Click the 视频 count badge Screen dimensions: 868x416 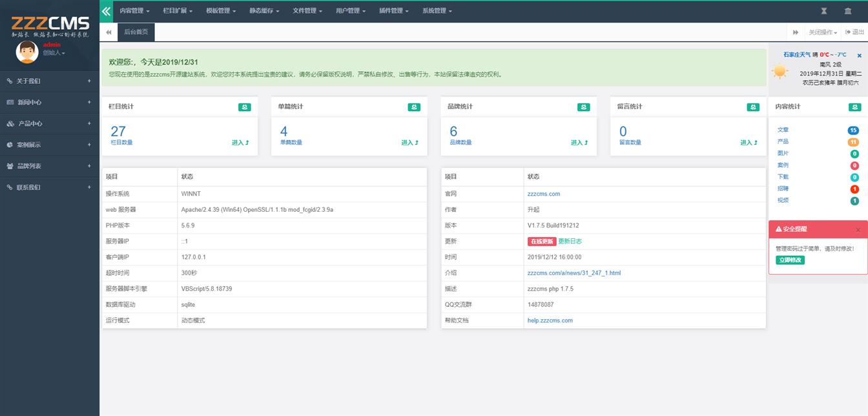point(854,201)
